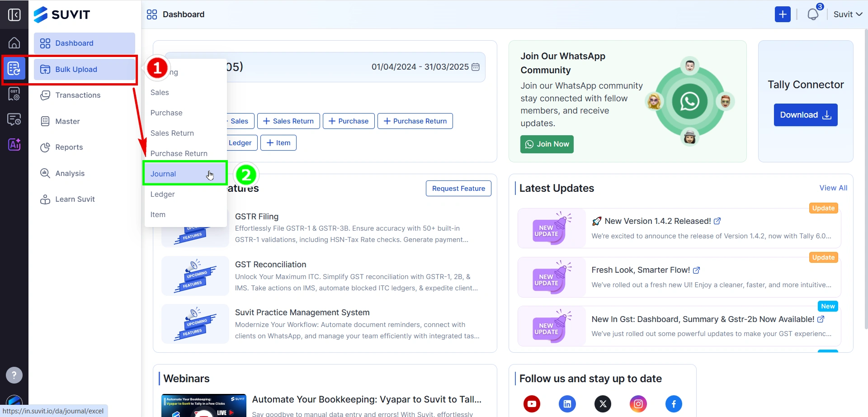Open the LinkedIn social icon
Viewport: 868px width, 417px height.
click(x=567, y=404)
